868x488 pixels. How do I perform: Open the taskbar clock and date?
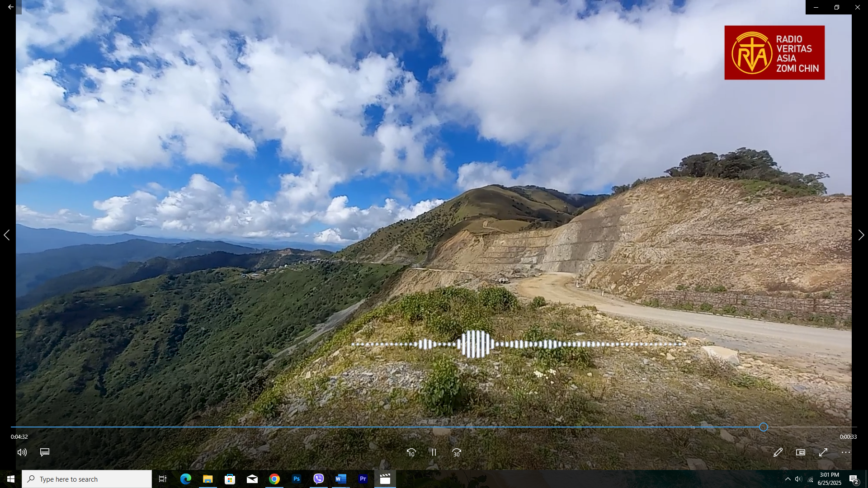point(829,479)
